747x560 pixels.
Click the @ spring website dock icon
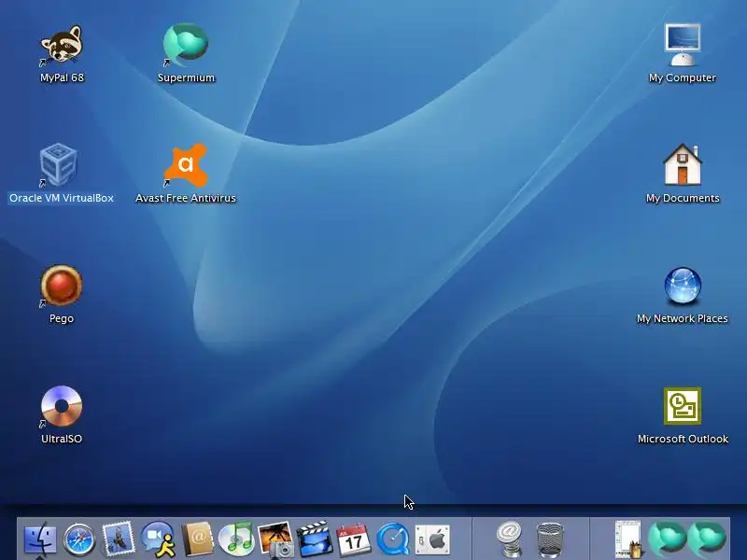coord(509,539)
